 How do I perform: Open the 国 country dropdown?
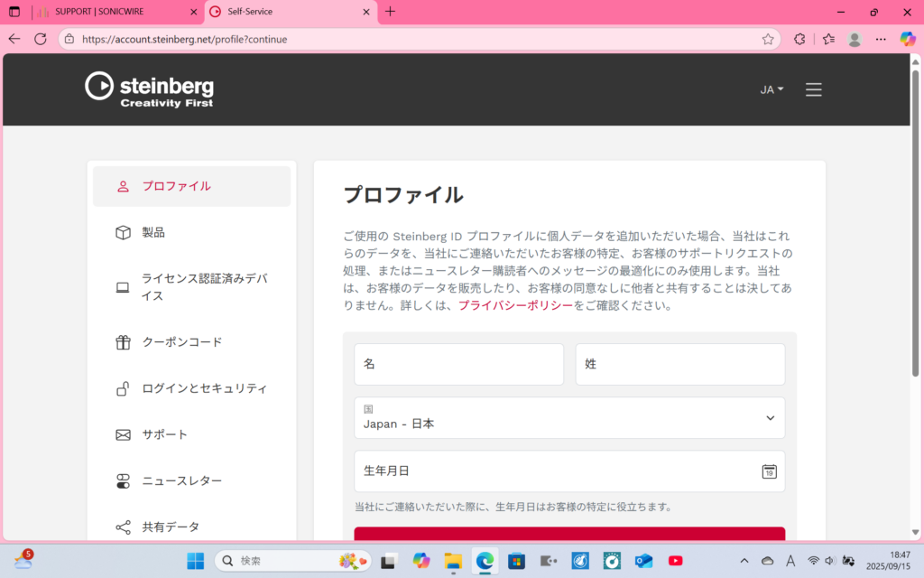point(569,418)
